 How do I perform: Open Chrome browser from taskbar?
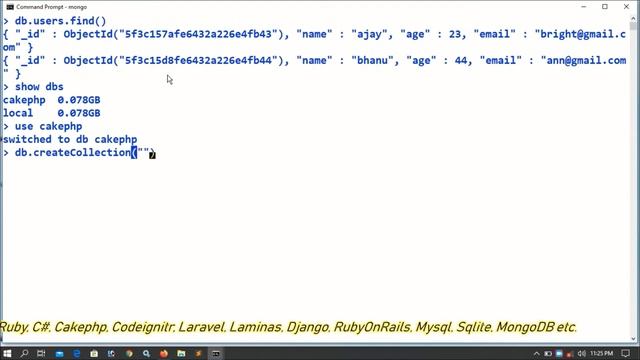[x=129, y=353]
